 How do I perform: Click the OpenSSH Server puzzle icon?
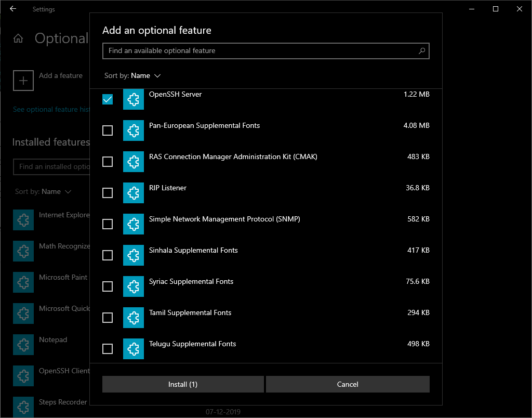coord(134,99)
